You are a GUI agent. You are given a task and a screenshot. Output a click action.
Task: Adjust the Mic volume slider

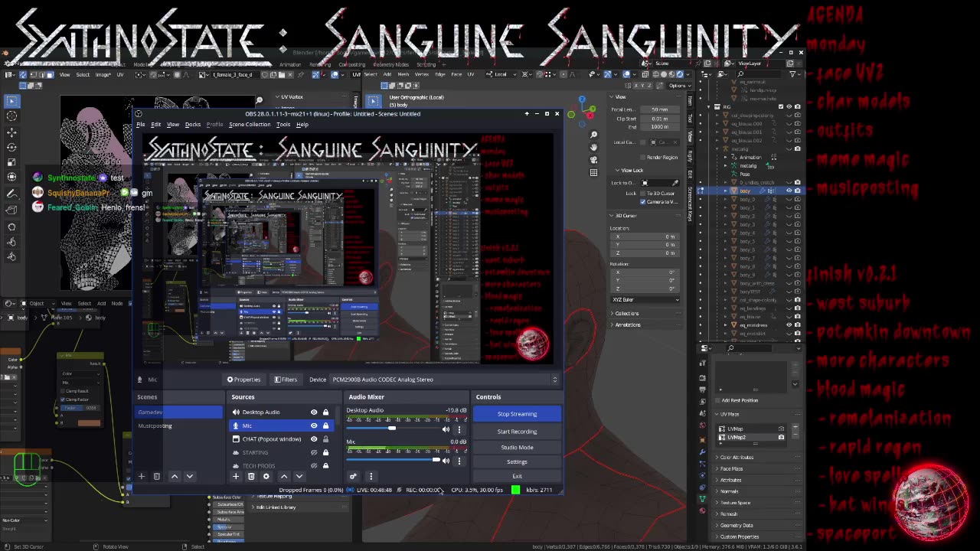pos(392,460)
